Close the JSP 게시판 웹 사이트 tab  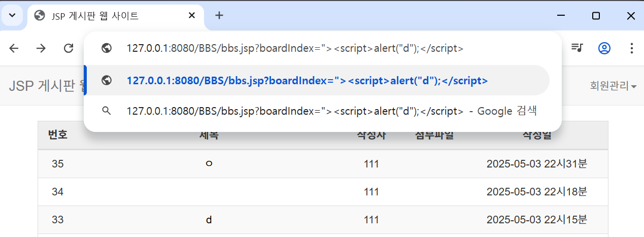192,16
